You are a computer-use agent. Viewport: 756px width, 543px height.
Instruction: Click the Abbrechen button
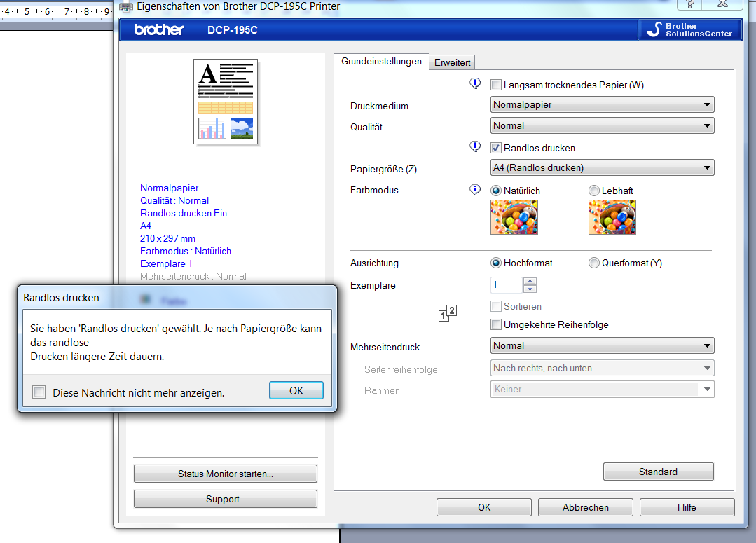tap(585, 507)
